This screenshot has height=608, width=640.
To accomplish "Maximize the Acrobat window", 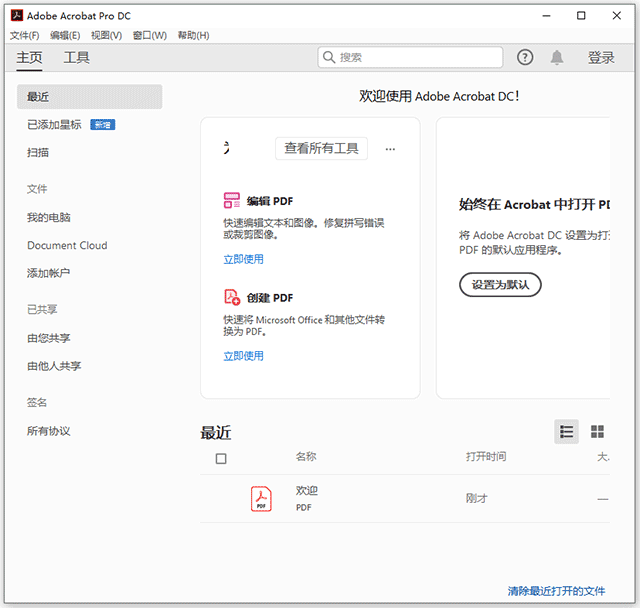I will (581, 16).
